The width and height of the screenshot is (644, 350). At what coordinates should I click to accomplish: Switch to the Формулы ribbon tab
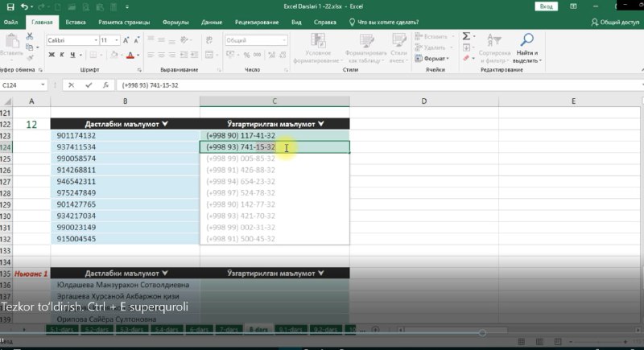(x=175, y=23)
